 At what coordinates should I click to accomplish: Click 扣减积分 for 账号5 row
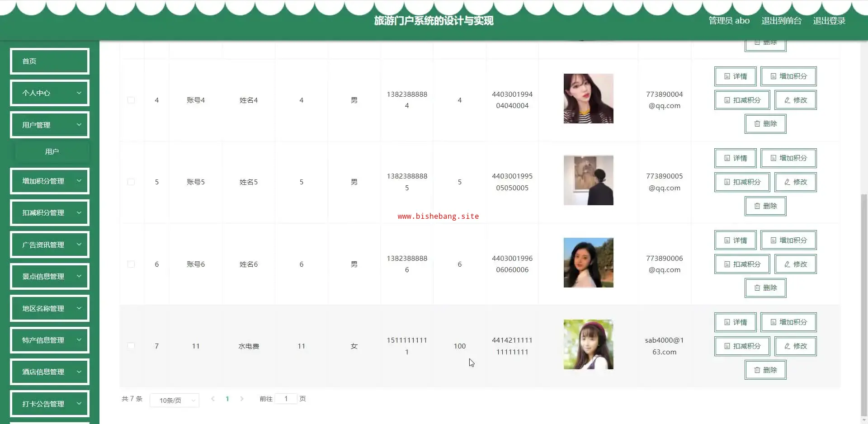(x=742, y=182)
